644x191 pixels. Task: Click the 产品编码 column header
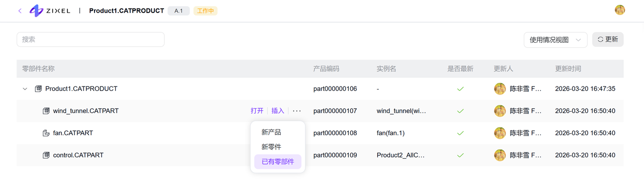[326, 69]
